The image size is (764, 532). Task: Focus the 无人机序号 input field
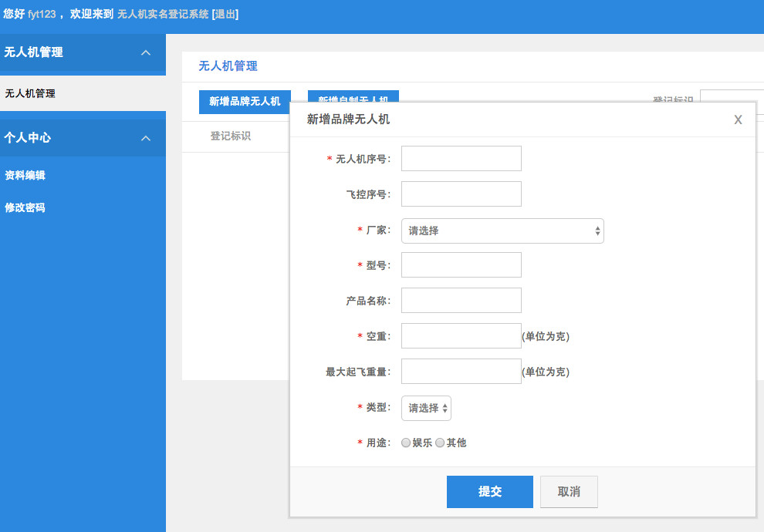coord(461,159)
